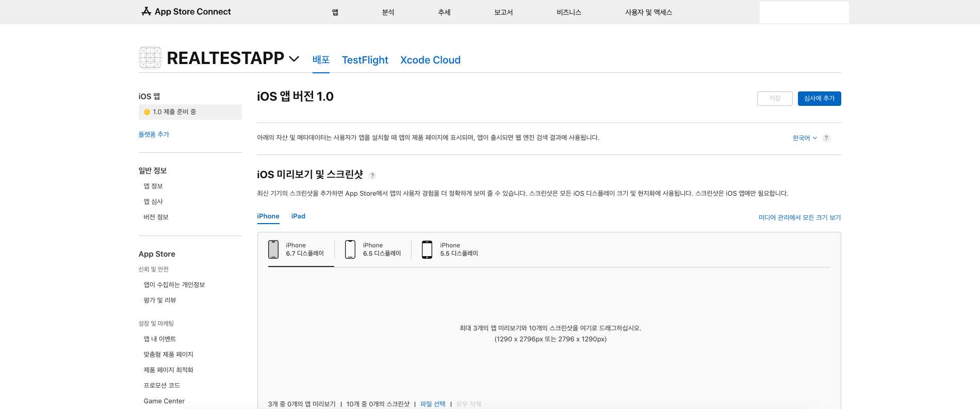Click the 저장 button
The image size is (980, 409).
pos(775,99)
